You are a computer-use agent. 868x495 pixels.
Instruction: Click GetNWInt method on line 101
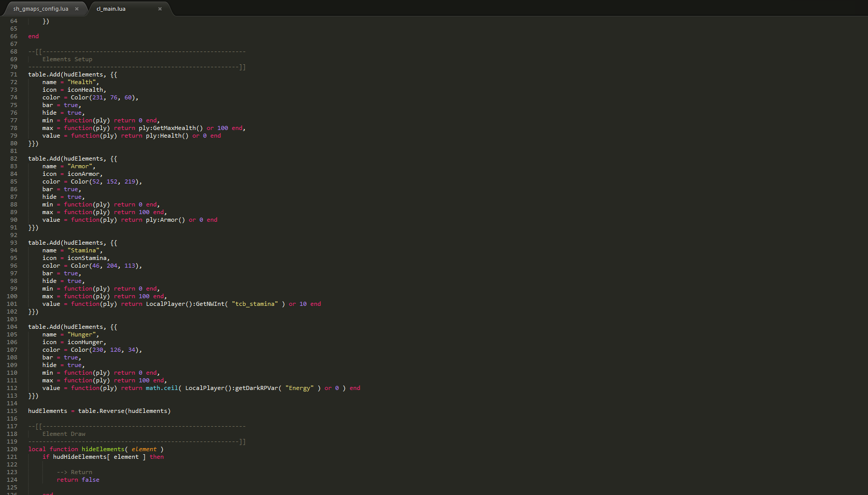pos(210,304)
